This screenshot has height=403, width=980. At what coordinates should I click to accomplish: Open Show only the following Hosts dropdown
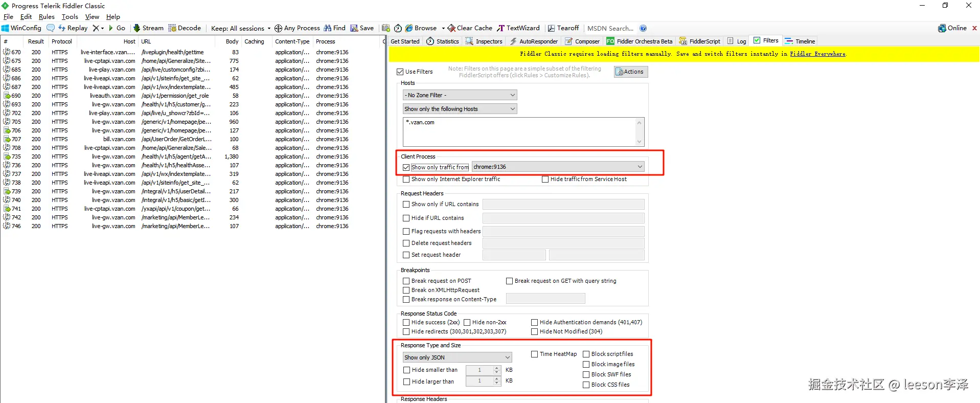click(x=460, y=109)
